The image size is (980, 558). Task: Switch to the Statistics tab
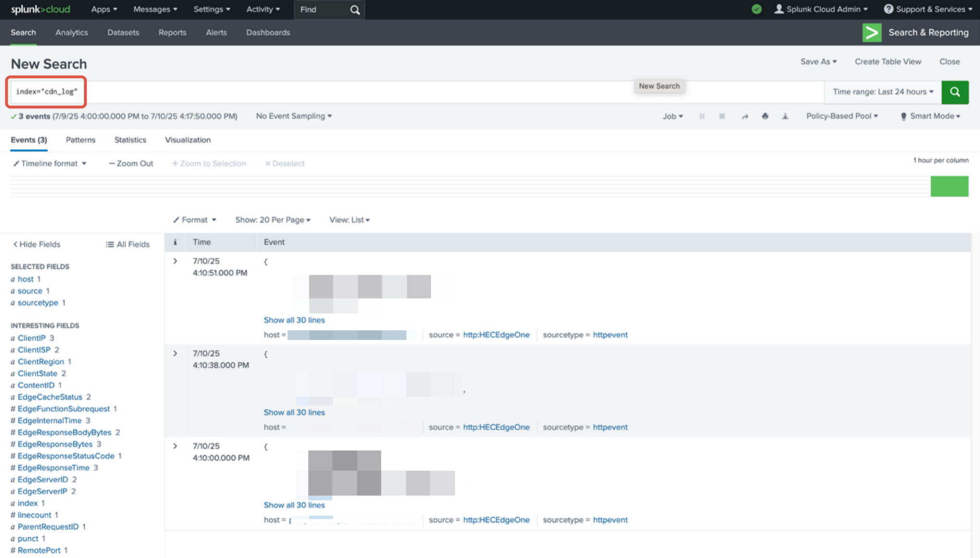[x=130, y=140]
